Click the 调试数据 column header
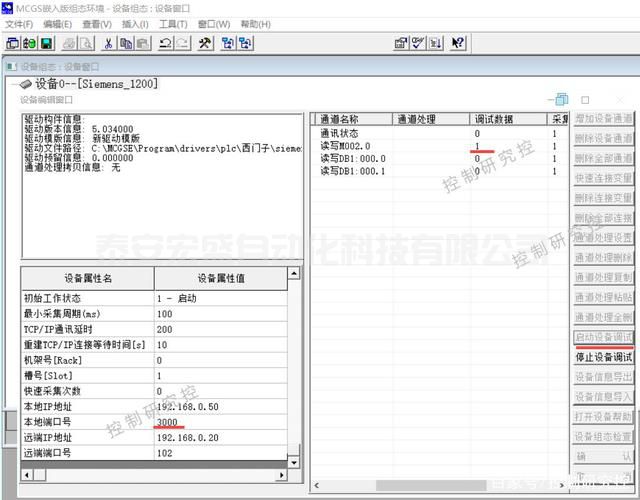 (493, 119)
